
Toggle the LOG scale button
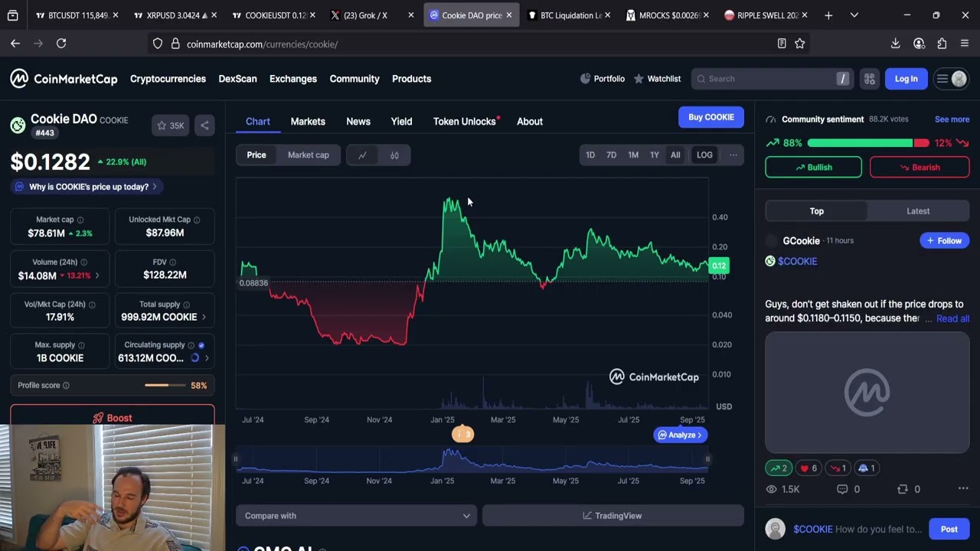point(704,155)
